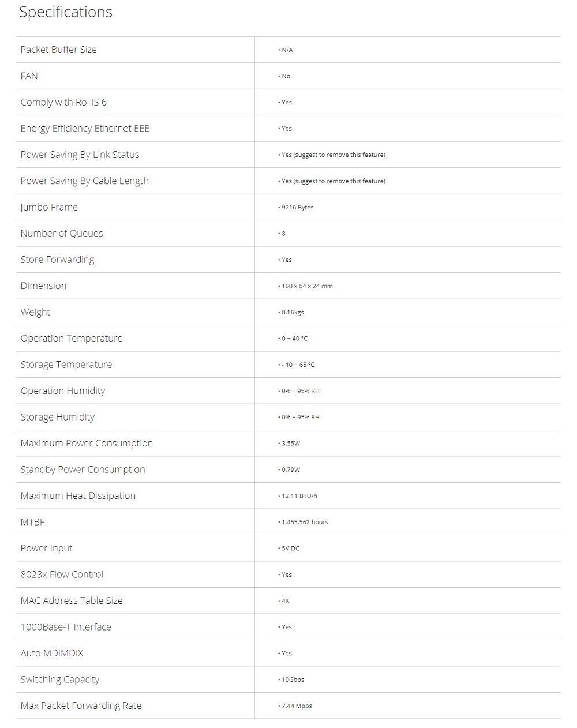
Task: Click the Store Forwarding label
Action: (57, 260)
